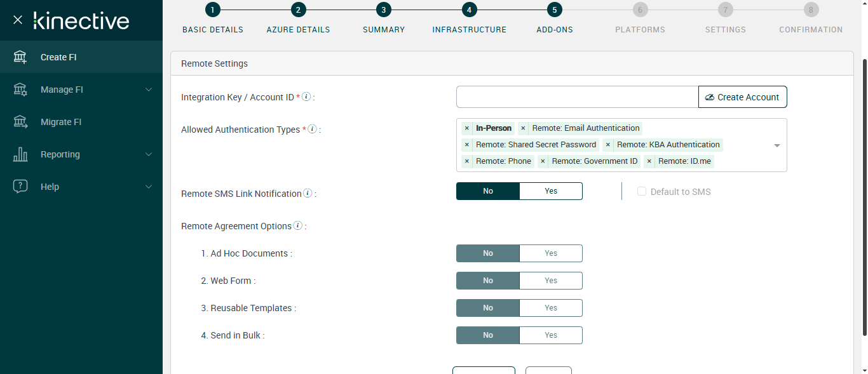The height and width of the screenshot is (374, 868).
Task: Go to step 4 Infrastructure
Action: click(469, 10)
